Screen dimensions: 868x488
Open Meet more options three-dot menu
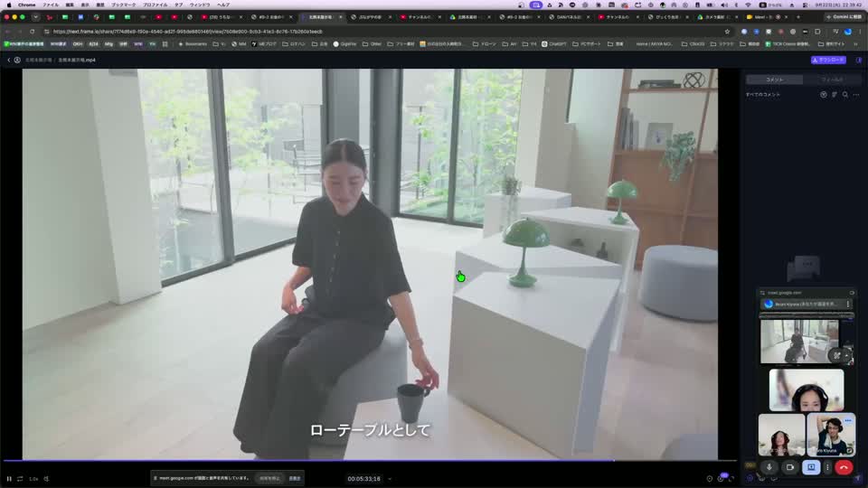pyautogui.click(x=827, y=467)
